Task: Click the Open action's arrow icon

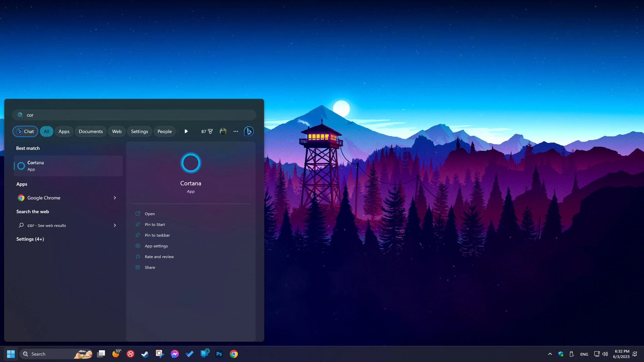Action: tap(138, 214)
